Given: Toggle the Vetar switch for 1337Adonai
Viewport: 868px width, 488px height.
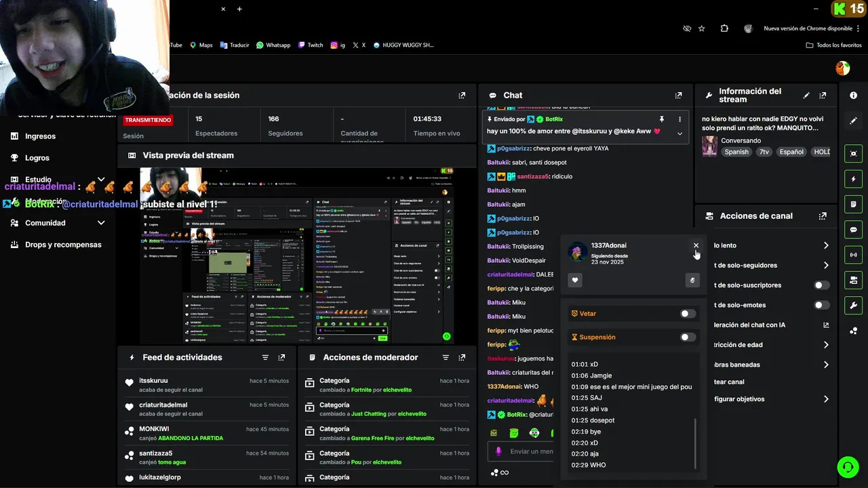Looking at the screenshot, I should [688, 314].
